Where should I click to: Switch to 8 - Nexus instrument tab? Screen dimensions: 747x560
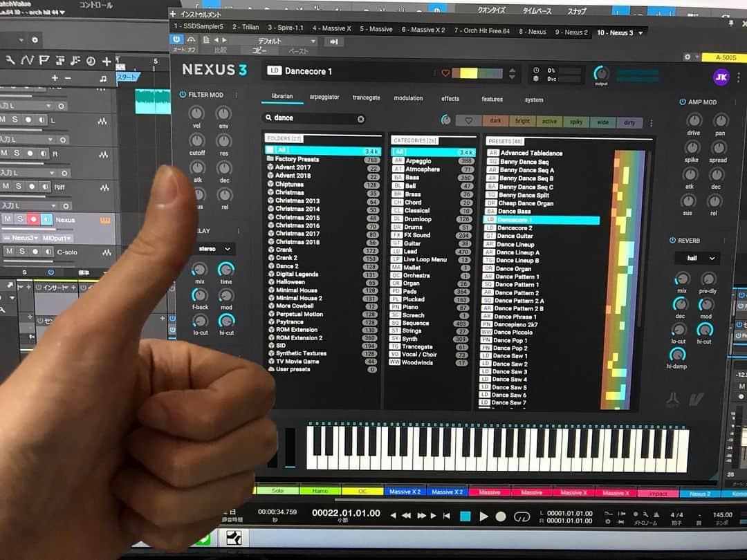[x=533, y=31]
